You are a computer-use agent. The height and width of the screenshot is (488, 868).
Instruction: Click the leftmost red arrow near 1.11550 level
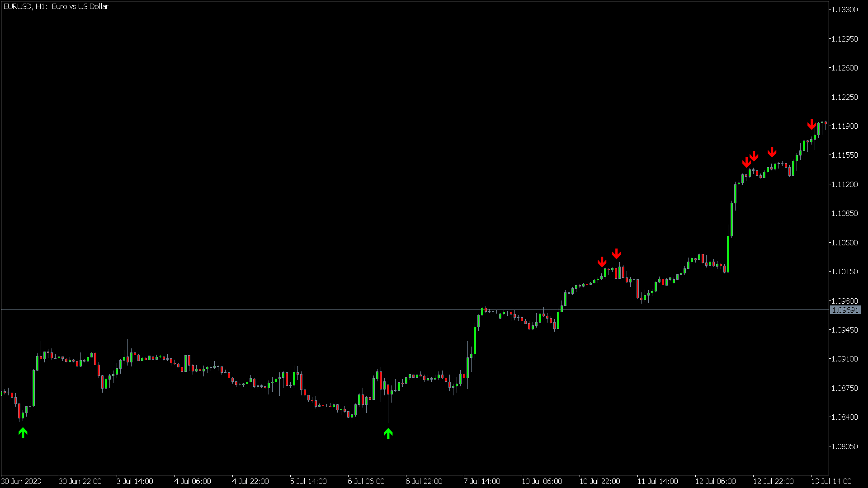(746, 162)
